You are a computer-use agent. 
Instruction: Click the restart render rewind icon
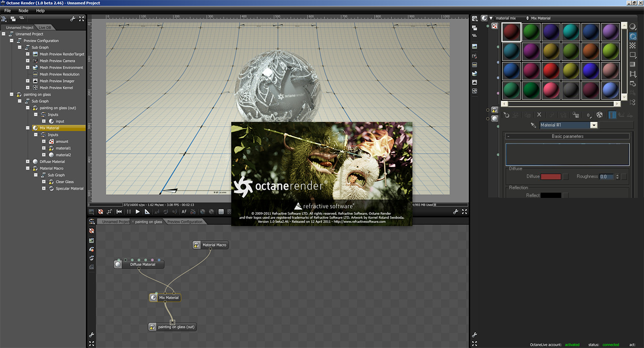[119, 212]
